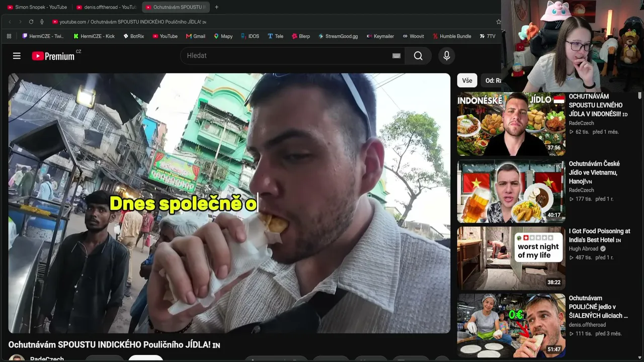Open 7TV bookmark
Viewport: 644px width, 362px height.
click(x=488, y=36)
